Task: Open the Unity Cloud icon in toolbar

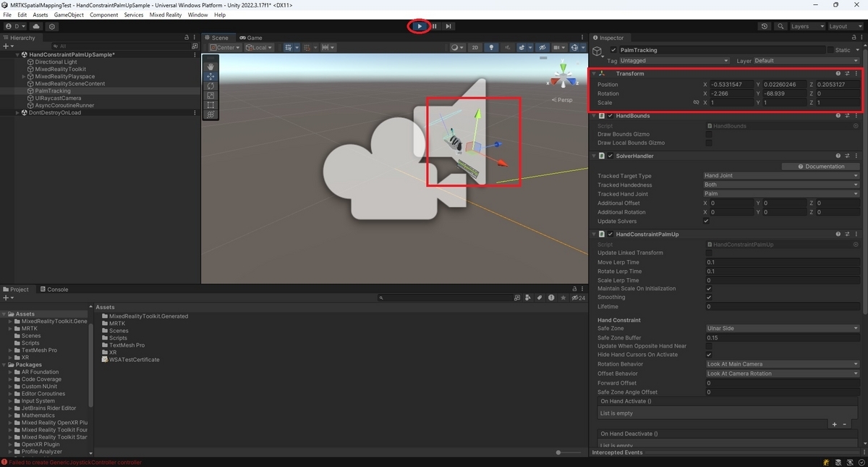Action: 36,26
